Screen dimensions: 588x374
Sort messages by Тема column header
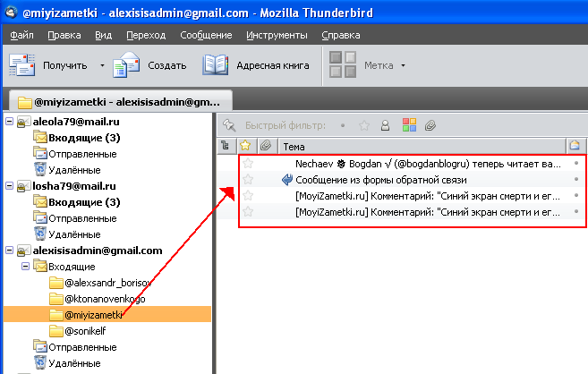click(x=422, y=146)
